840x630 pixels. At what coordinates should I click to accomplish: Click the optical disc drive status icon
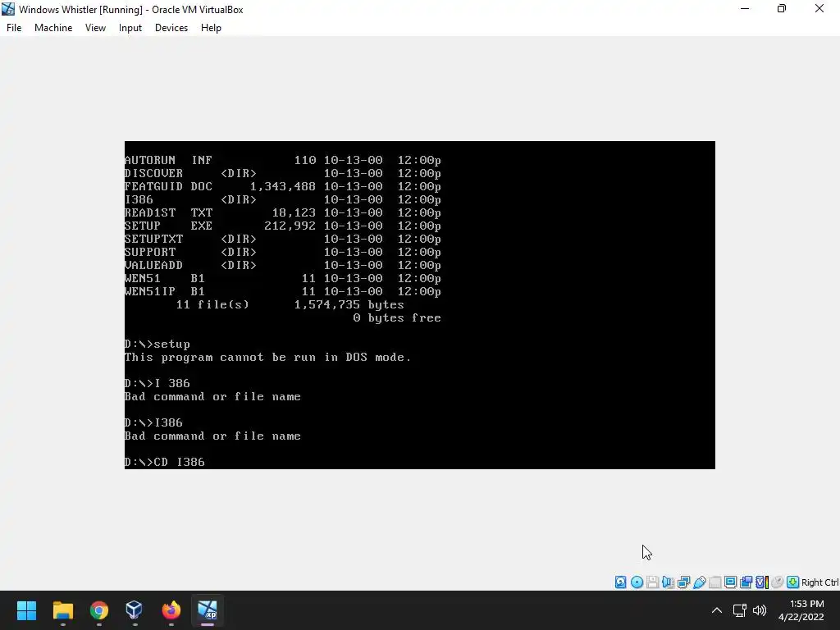pyautogui.click(x=637, y=582)
